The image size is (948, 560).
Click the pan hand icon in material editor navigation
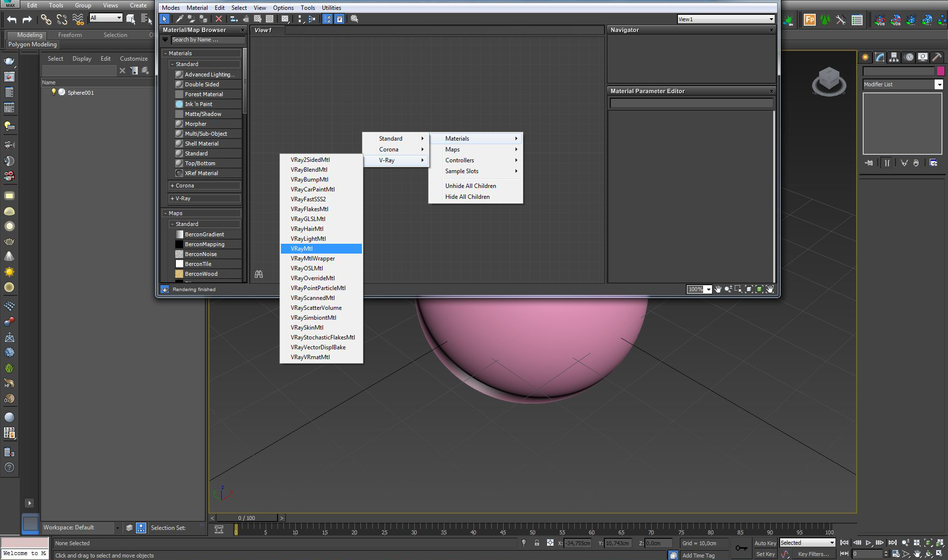tap(718, 289)
